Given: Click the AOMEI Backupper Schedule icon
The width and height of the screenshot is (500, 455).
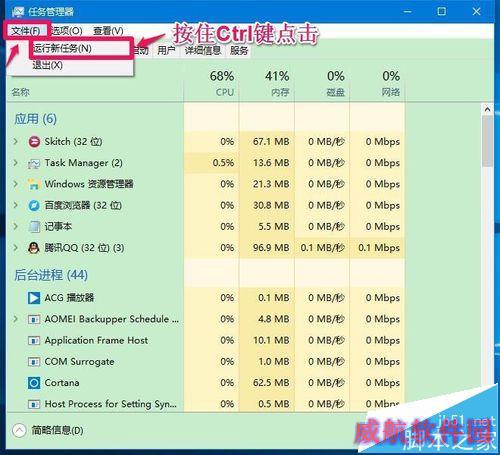Looking at the screenshot, I should tap(34, 319).
